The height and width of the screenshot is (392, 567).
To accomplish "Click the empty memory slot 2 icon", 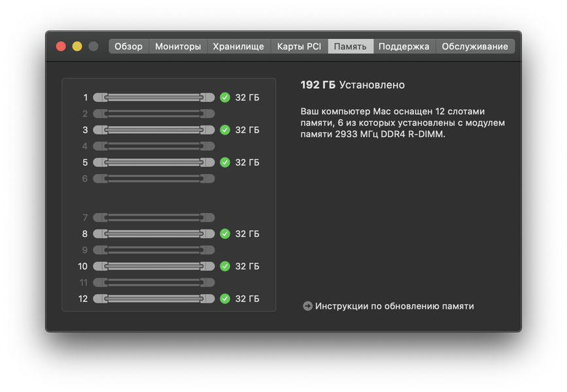I will coord(154,114).
